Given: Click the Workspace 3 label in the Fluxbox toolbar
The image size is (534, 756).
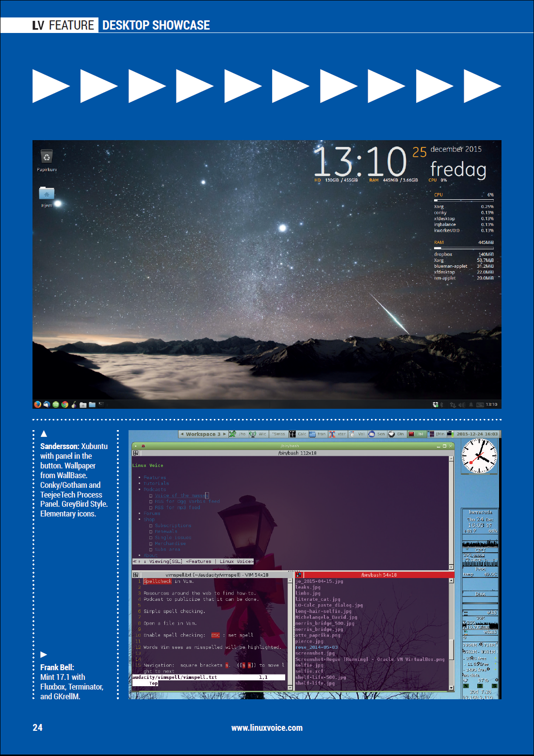Looking at the screenshot, I should click(203, 434).
